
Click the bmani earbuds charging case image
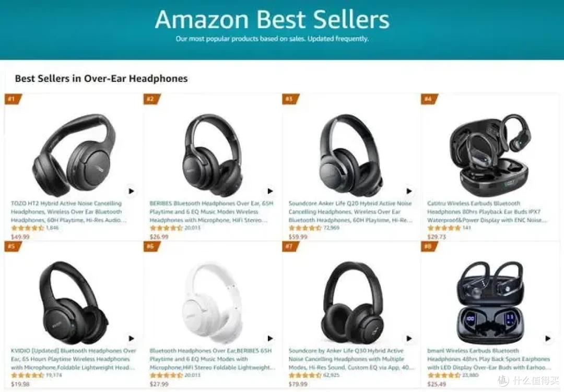point(490,303)
